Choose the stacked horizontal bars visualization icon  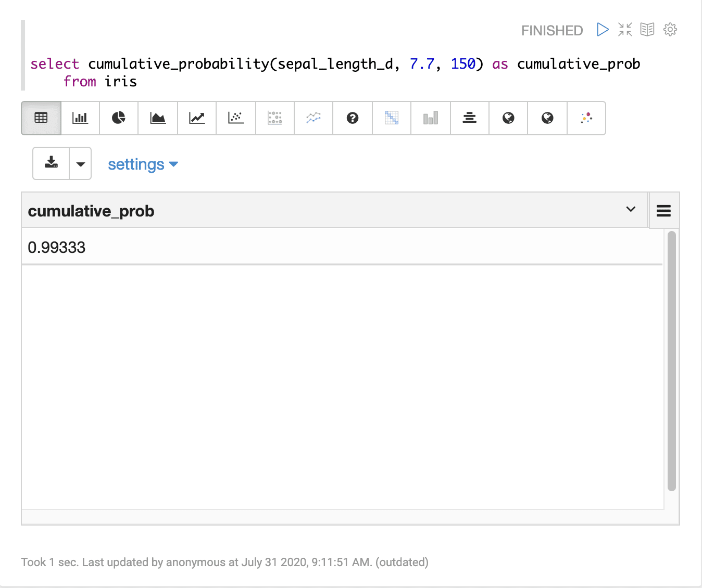[469, 118]
